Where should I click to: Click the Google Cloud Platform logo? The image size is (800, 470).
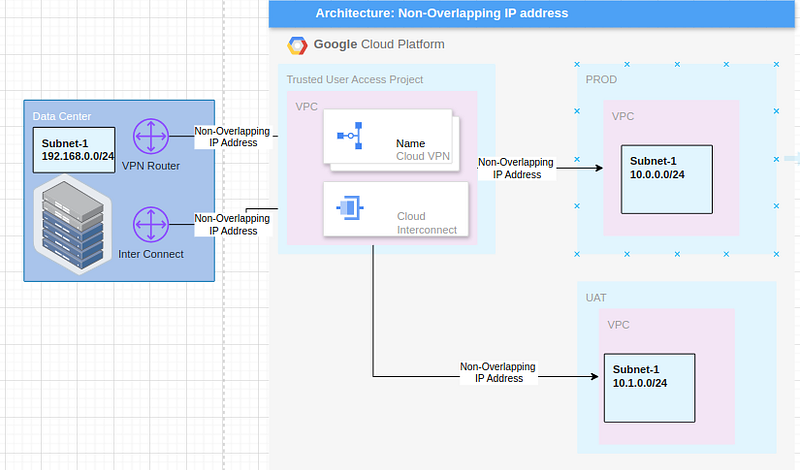pos(297,45)
